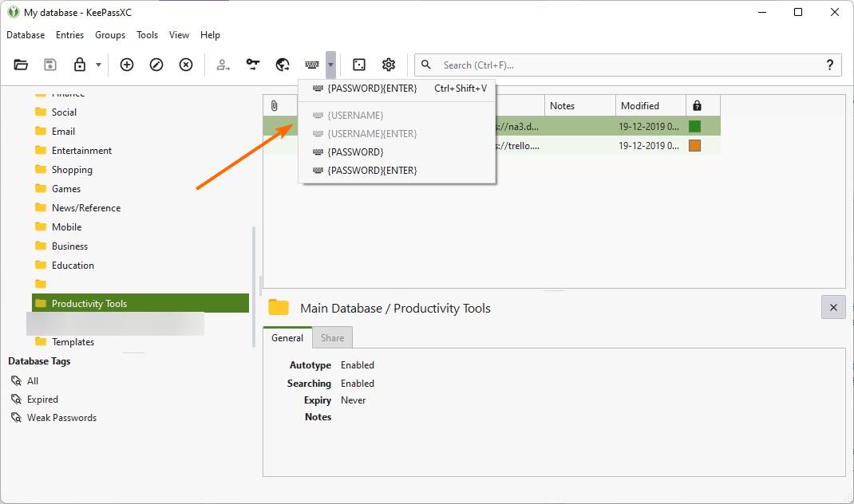The width and height of the screenshot is (854, 504).
Task: Toggle Auto-Type sequence dropdown arrow
Action: (330, 65)
